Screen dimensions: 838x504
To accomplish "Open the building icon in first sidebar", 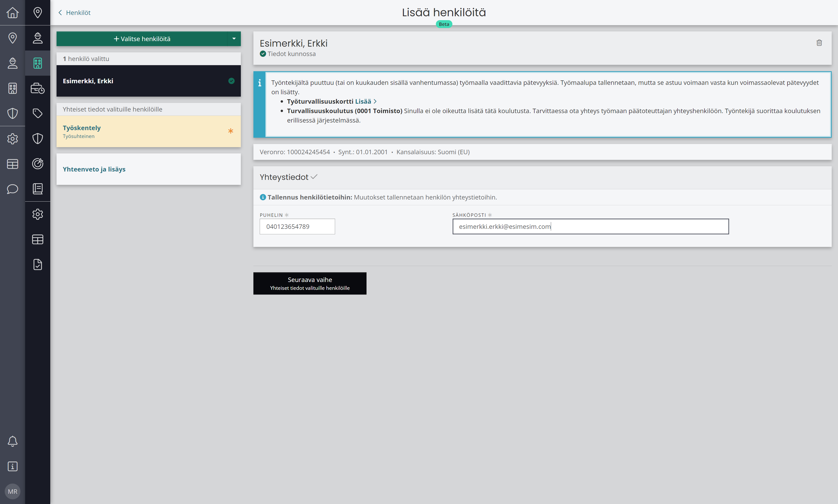I will pos(13,88).
